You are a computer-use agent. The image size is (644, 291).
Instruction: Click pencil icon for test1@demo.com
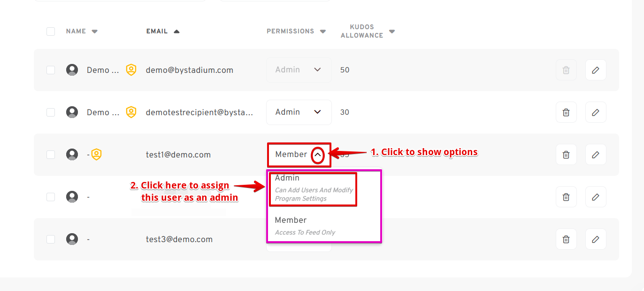click(596, 155)
